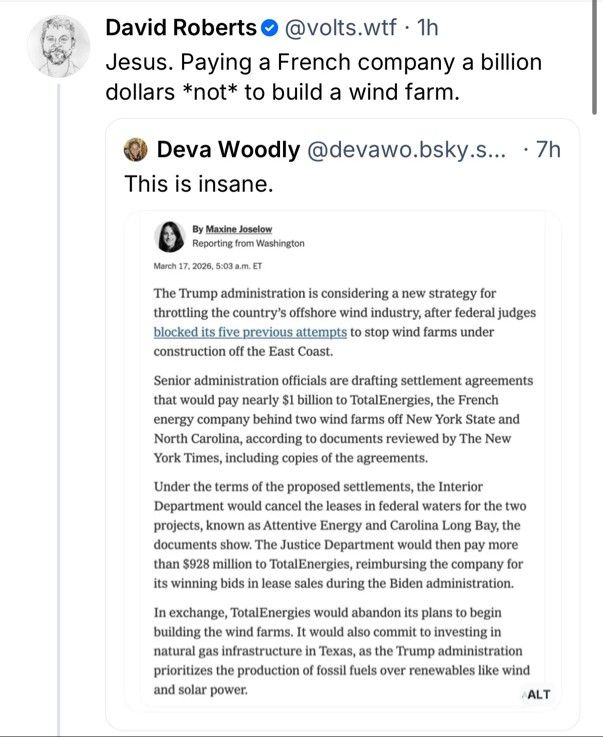Follow the 'blocked its five previous attempts' link
The height and width of the screenshot is (737, 603).
click(250, 332)
